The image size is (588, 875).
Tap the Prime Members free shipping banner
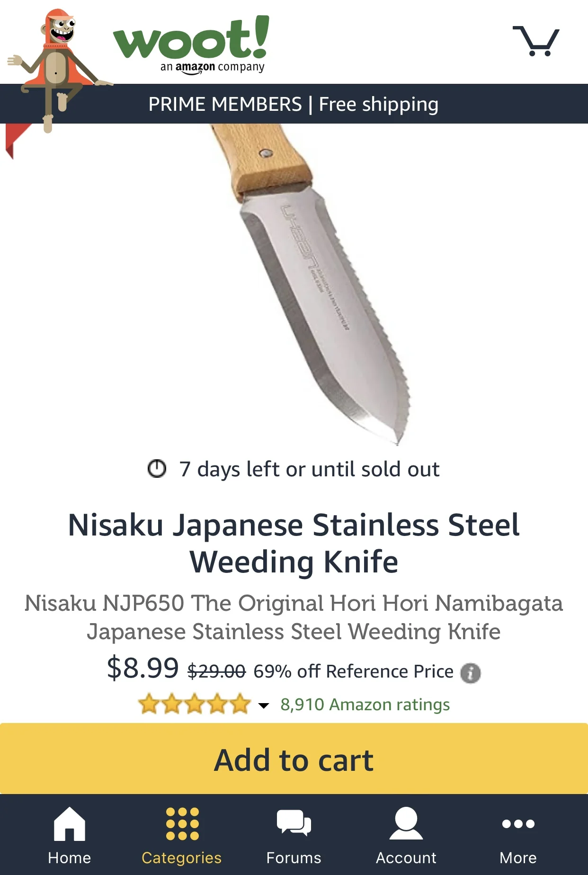coord(294,104)
